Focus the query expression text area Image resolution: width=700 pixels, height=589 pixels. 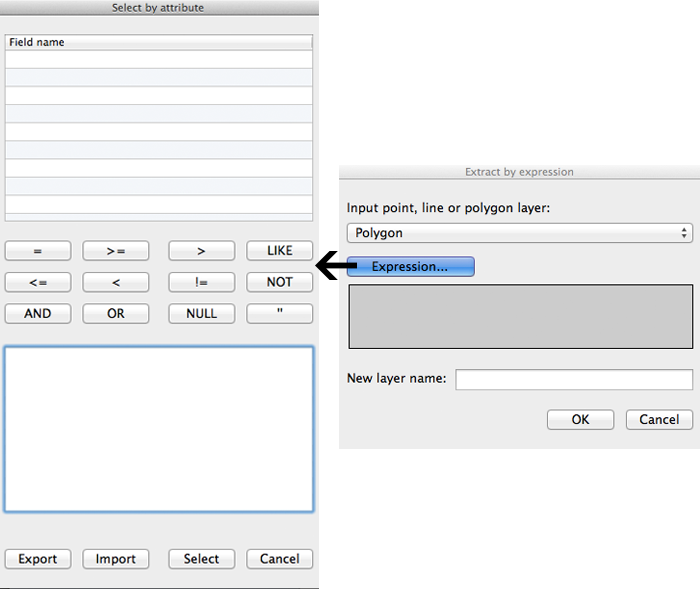pyautogui.click(x=159, y=429)
